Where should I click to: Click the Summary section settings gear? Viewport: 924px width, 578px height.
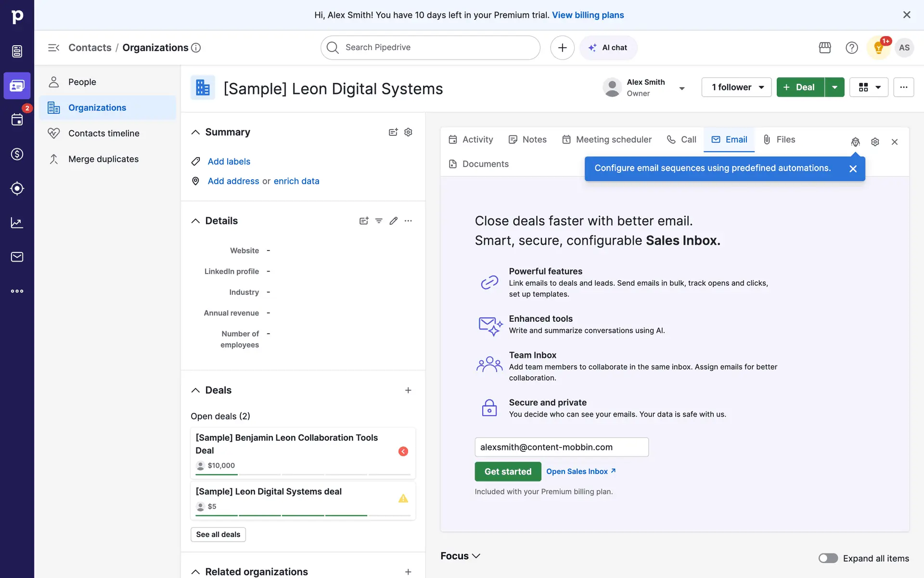pos(408,132)
